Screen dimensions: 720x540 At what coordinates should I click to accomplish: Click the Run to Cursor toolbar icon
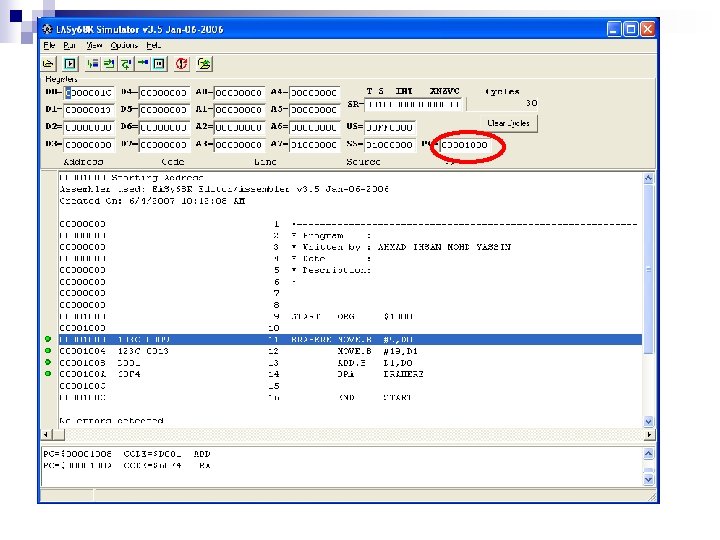click(x=143, y=64)
